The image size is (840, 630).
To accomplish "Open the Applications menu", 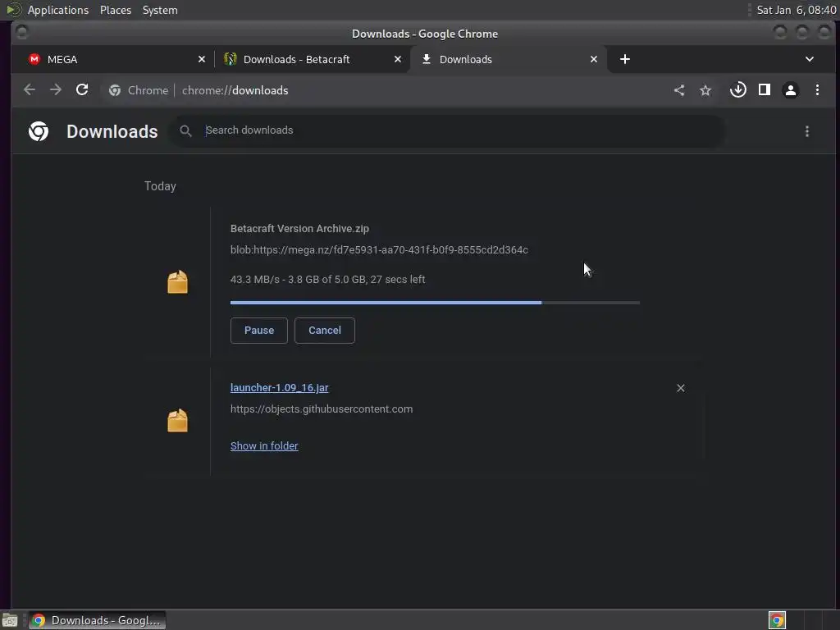I will click(58, 10).
